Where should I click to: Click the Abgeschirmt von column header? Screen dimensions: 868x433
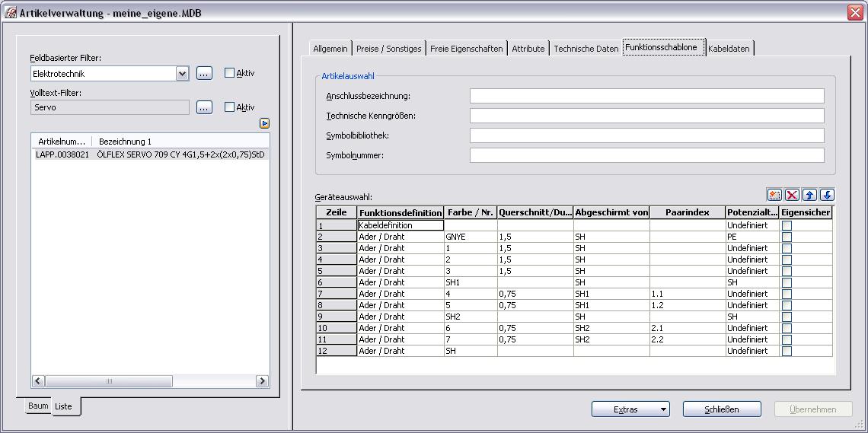coord(611,212)
